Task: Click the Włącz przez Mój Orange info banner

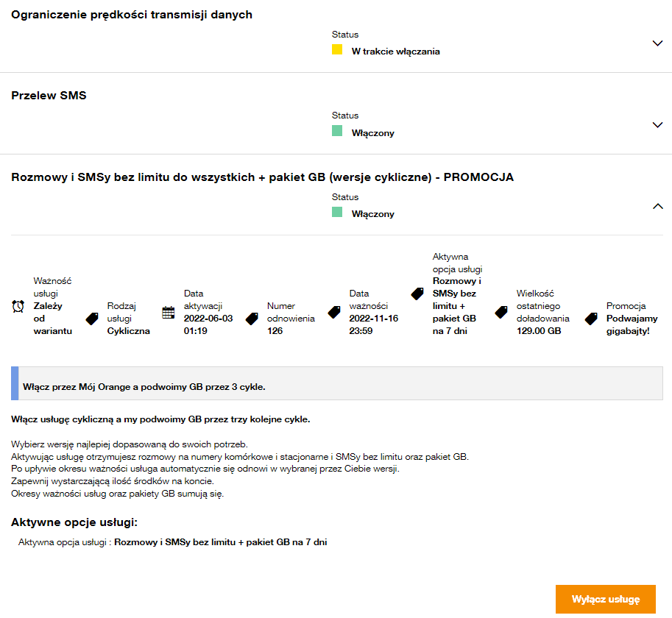Action: point(337,386)
